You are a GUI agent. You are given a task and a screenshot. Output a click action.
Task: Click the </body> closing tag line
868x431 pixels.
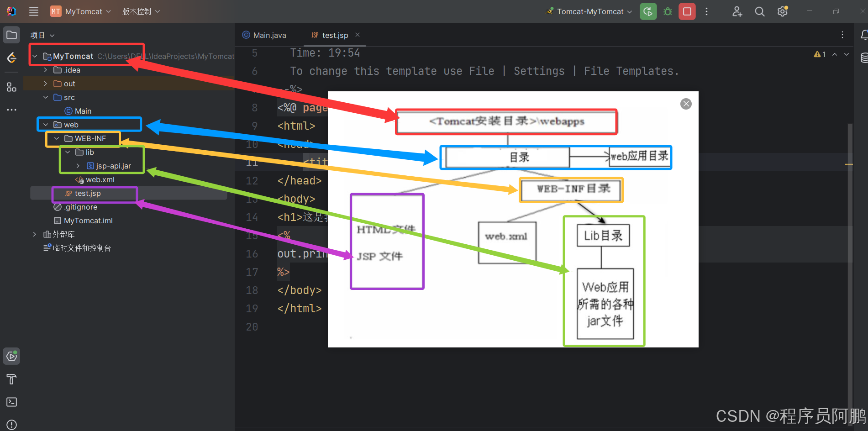[300, 290]
